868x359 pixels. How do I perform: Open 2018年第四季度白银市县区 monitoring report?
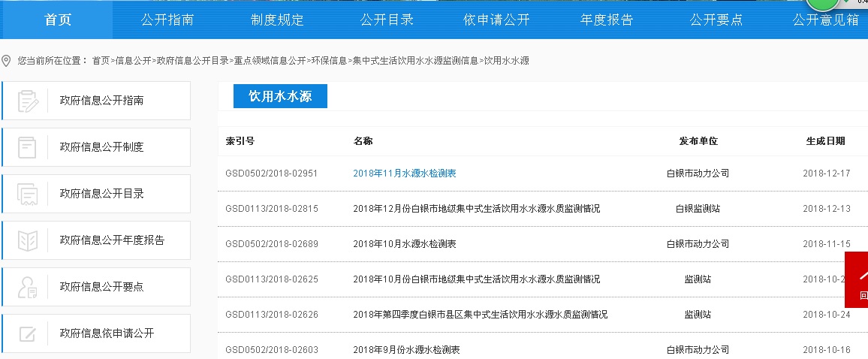tap(480, 315)
